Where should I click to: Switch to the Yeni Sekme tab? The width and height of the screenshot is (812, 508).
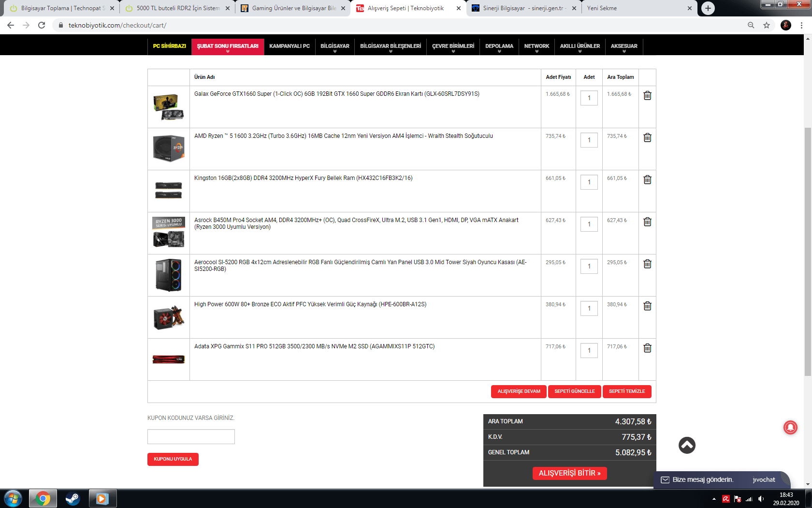(x=639, y=8)
